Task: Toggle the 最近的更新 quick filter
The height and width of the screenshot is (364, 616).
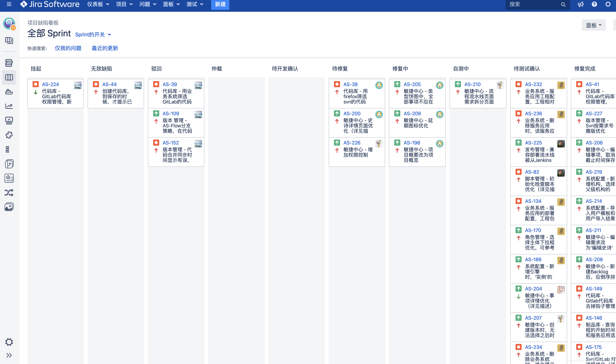Action: [x=105, y=48]
